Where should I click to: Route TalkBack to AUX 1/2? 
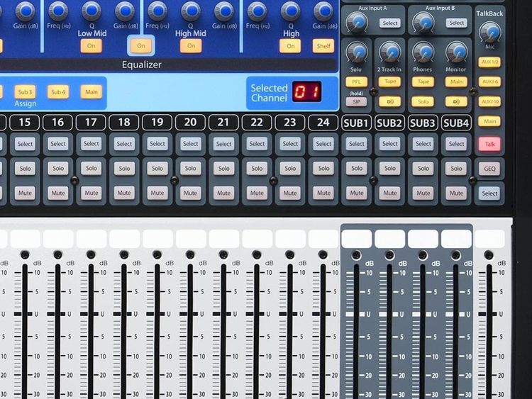[489, 62]
